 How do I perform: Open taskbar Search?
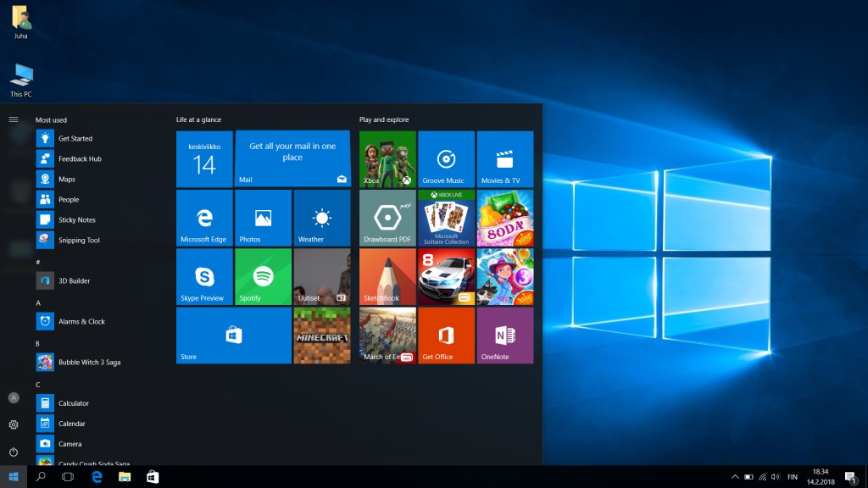click(x=41, y=477)
